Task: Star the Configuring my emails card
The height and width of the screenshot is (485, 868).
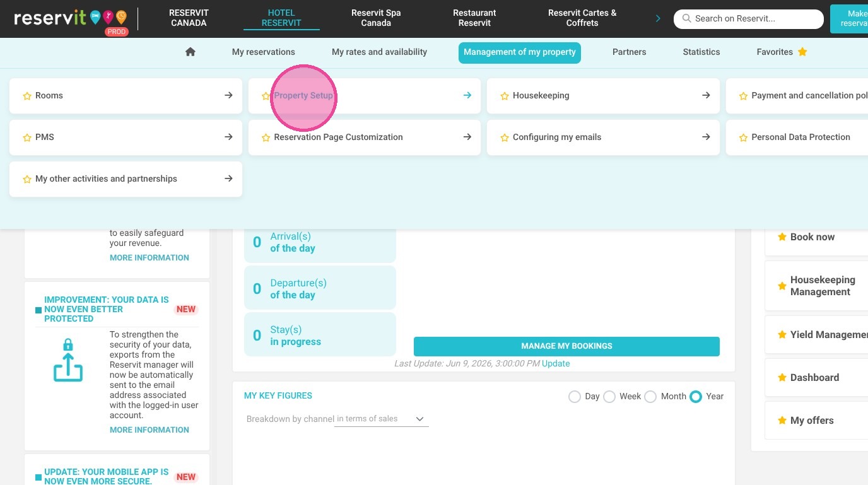Action: [x=505, y=137]
